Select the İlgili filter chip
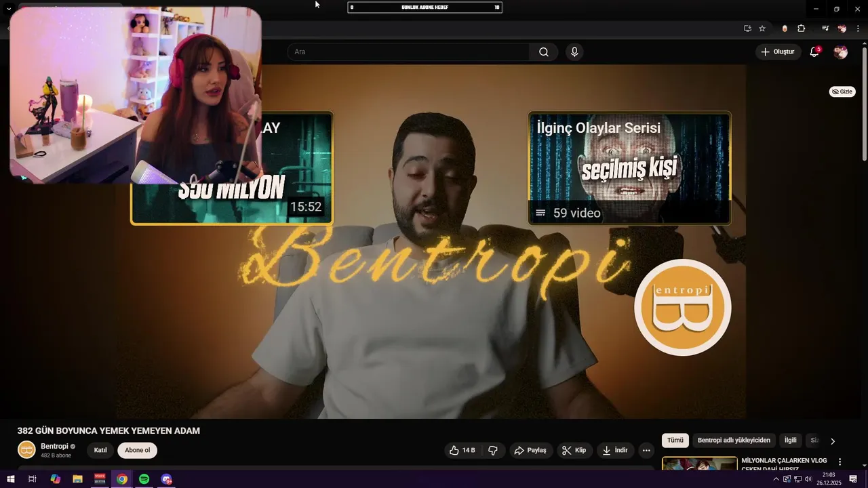 click(791, 441)
